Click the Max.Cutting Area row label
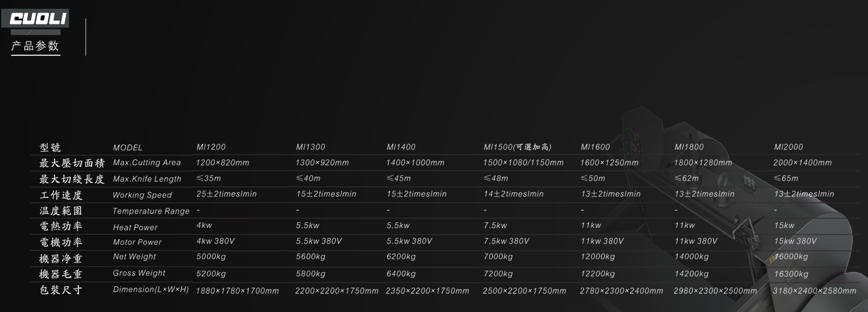Viewport: 868px width, 312px height. point(147,163)
